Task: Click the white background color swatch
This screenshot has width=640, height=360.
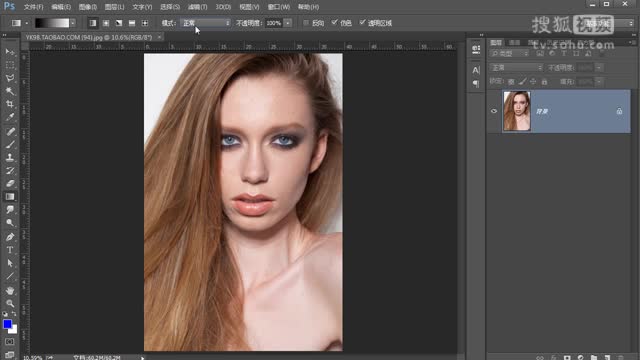Action: coord(14,330)
